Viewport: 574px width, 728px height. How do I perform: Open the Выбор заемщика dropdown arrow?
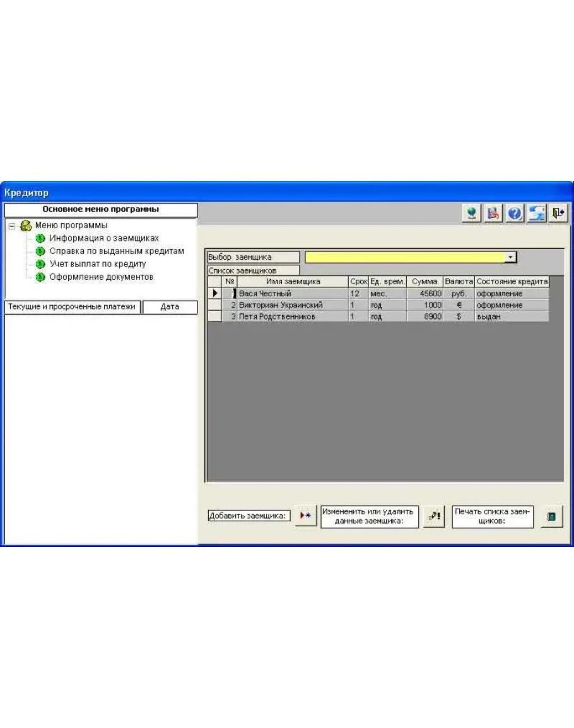pos(511,257)
